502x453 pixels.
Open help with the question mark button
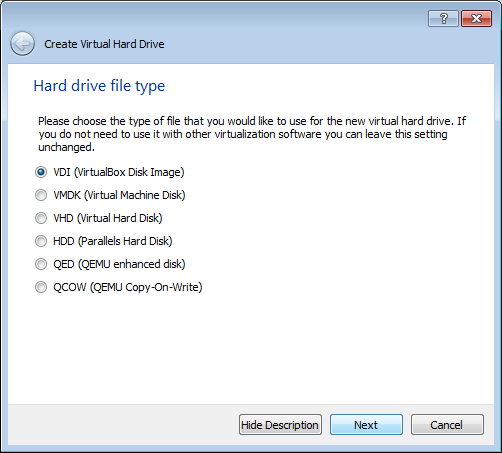pos(443,19)
